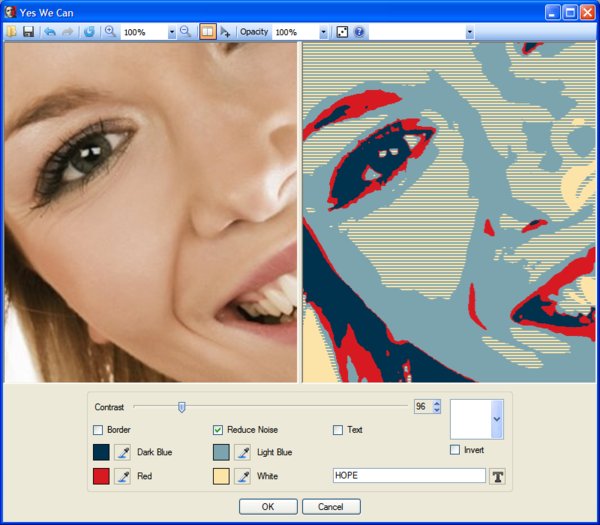Screen dimensions: 600x525
Task: Open font settings with the T icon
Action: click(498, 476)
